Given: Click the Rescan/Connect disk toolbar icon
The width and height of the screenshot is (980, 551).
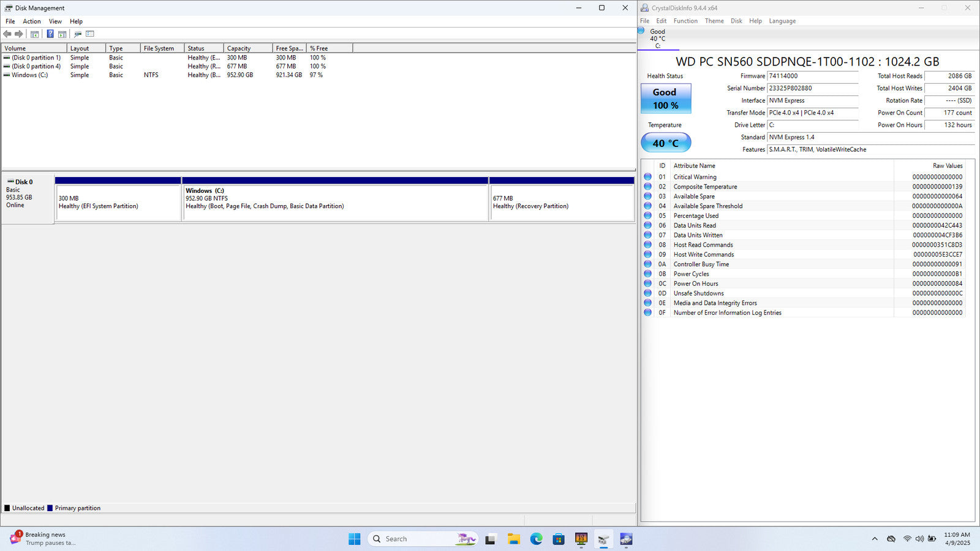Looking at the screenshot, I should point(78,34).
